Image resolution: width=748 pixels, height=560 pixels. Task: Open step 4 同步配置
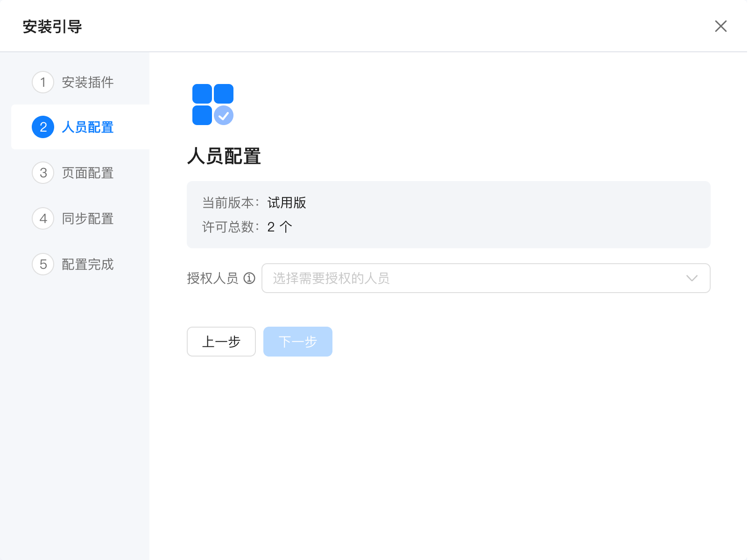click(73, 218)
